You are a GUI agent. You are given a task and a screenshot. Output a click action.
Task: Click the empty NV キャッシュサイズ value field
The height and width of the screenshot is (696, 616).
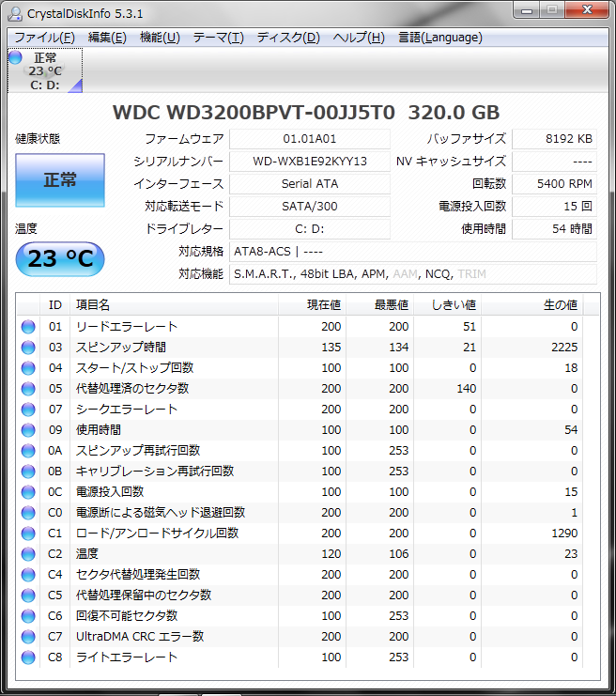tap(554, 162)
